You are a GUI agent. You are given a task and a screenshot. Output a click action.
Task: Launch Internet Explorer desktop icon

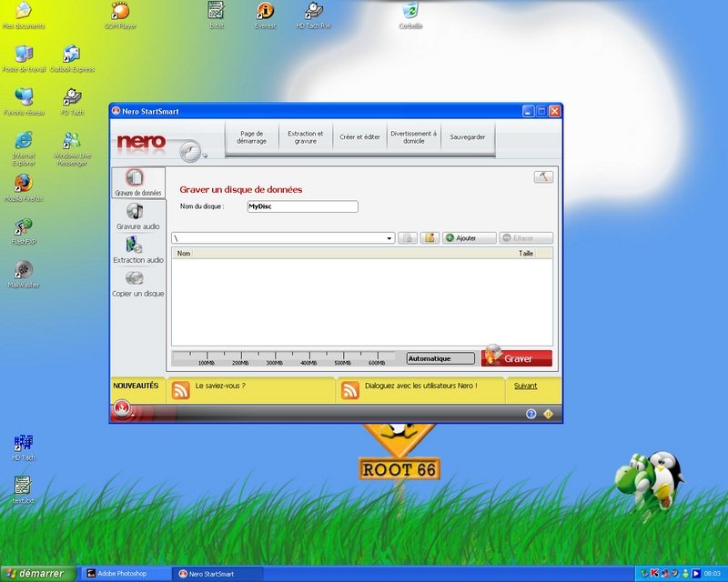24,148
